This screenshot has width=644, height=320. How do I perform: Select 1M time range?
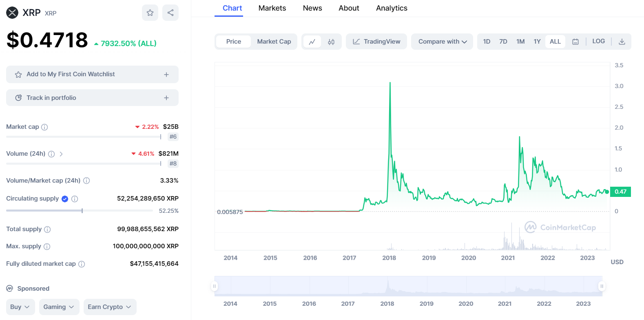[520, 42]
